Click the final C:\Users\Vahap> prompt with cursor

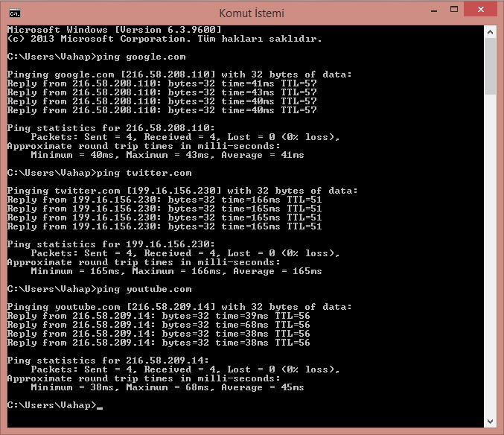(x=55, y=405)
